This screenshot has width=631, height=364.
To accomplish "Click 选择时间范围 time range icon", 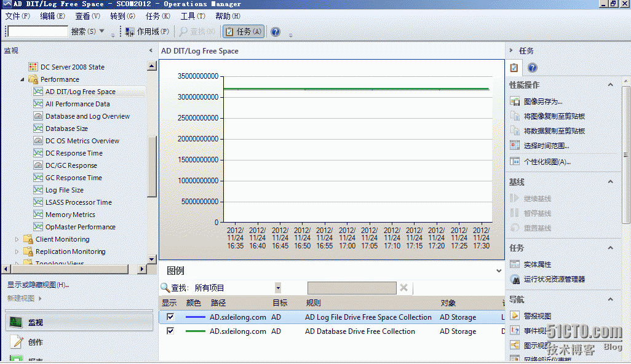I will [x=515, y=145].
